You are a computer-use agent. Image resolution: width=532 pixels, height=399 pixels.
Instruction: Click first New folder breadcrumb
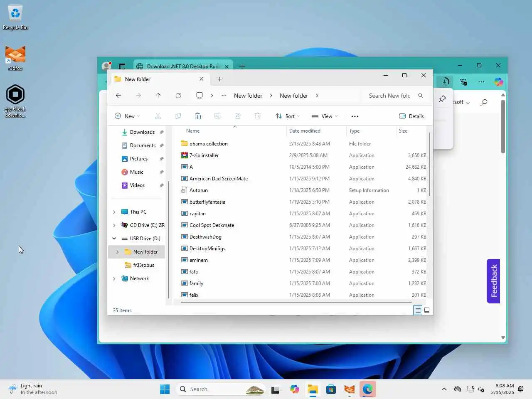[248, 96]
